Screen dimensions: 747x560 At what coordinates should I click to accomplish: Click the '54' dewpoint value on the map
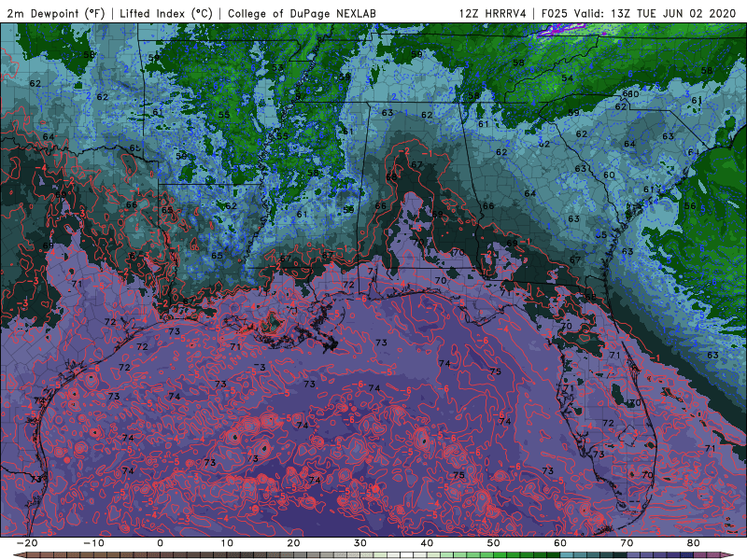click(568, 78)
